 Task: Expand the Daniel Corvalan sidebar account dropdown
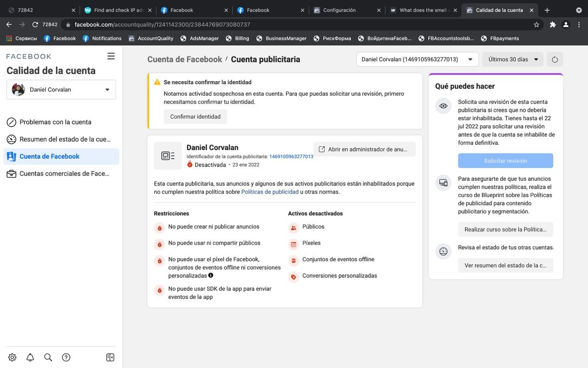(x=61, y=90)
